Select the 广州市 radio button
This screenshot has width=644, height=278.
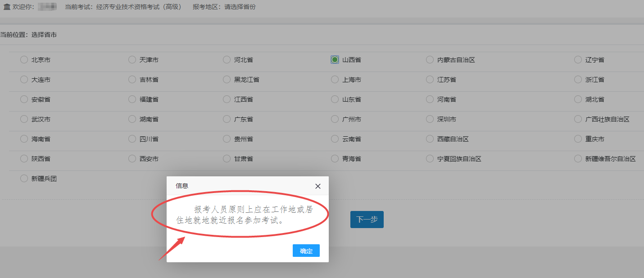[335, 119]
